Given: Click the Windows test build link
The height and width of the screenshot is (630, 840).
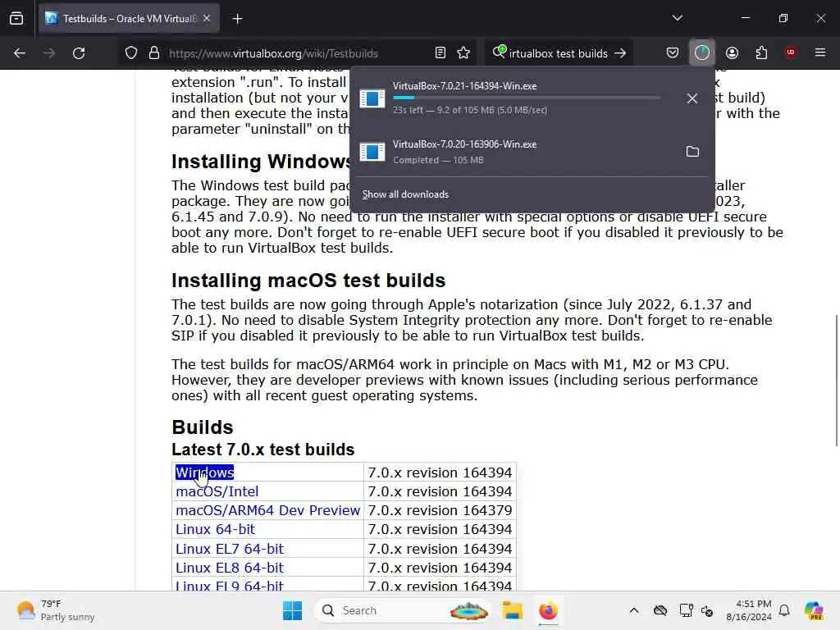Looking at the screenshot, I should (204, 472).
